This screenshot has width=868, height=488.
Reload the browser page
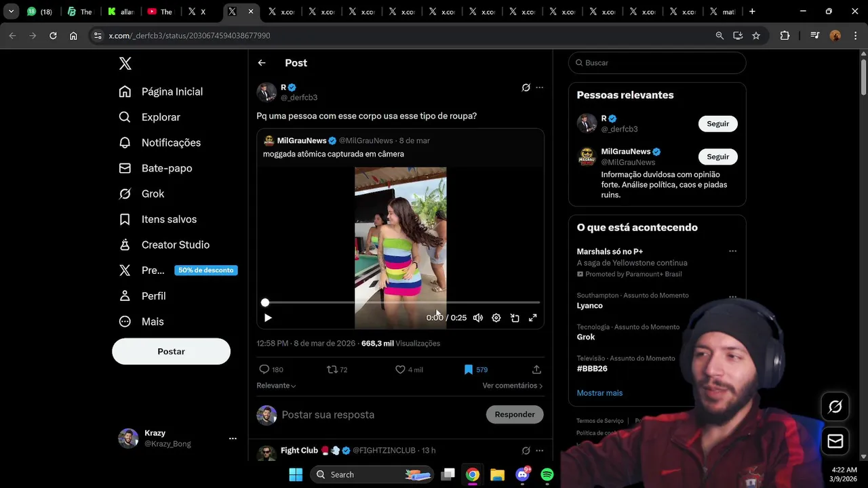tap(53, 35)
